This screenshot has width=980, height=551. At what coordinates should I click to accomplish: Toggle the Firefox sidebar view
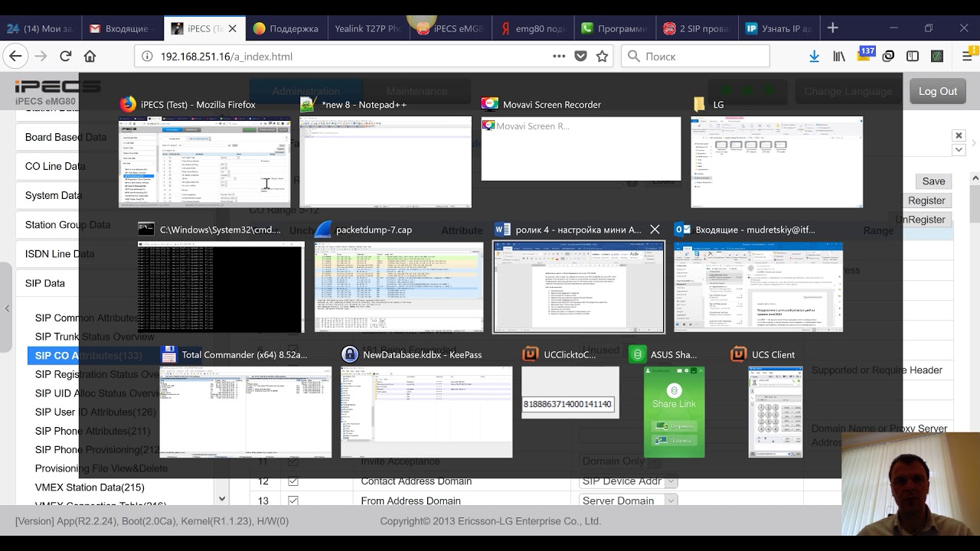coord(913,56)
